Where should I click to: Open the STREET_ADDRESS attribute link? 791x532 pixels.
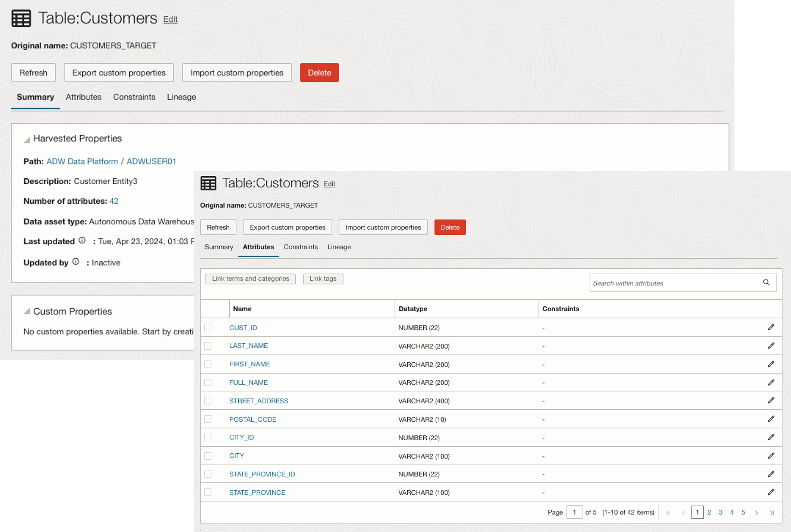coord(258,401)
